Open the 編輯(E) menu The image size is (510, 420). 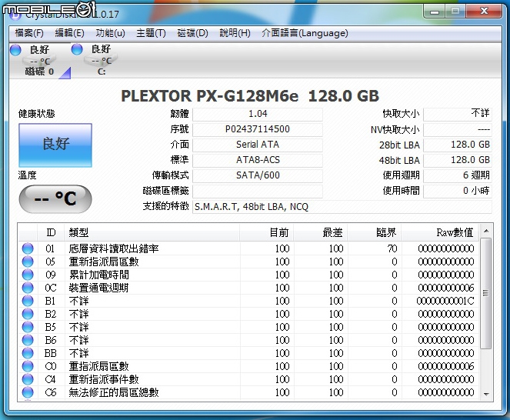tap(69, 33)
